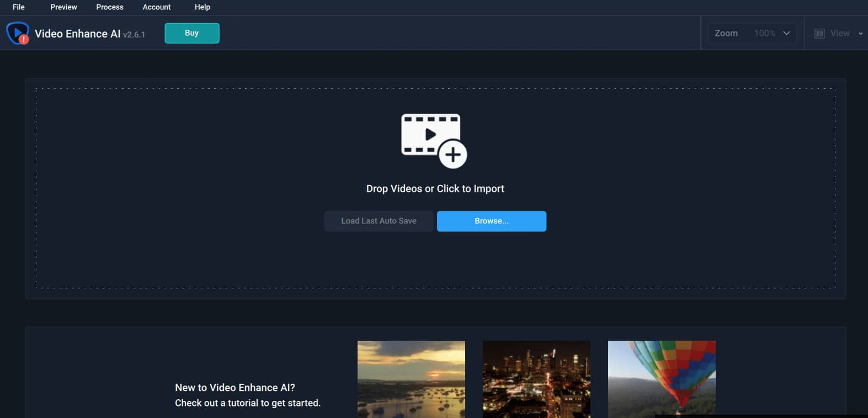868x418 pixels.
Task: Click the Buy button
Action: (x=192, y=33)
